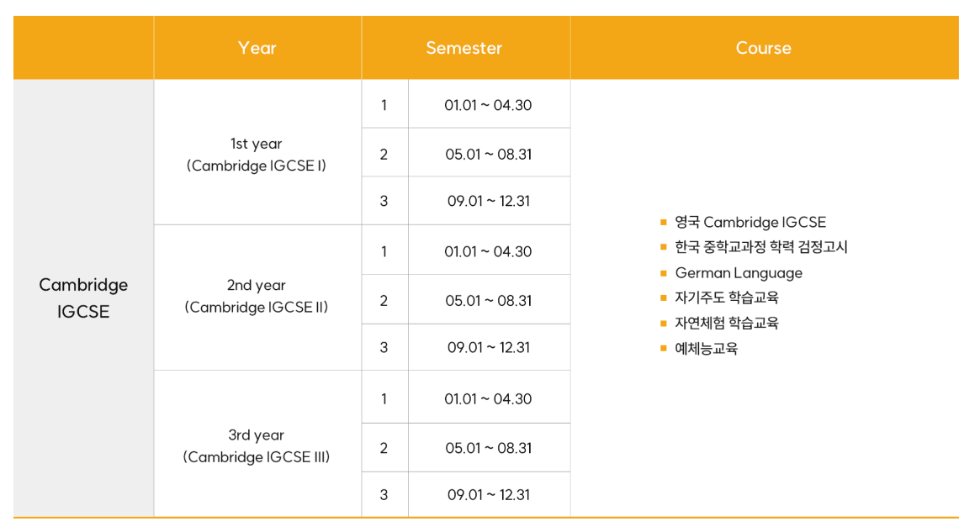980x532 pixels.
Task: Select the Cambridge IGCSE row label cell
Action: click(x=83, y=298)
